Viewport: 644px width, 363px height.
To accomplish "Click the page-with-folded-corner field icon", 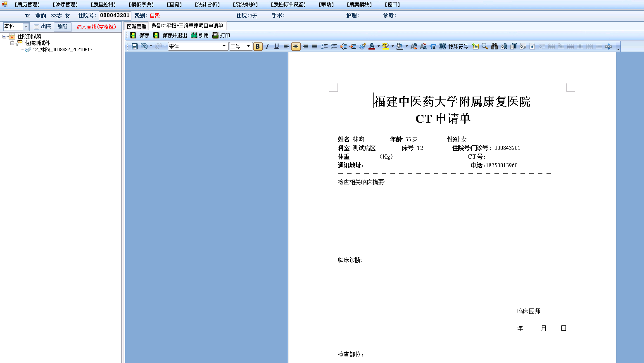I will [x=523, y=46].
